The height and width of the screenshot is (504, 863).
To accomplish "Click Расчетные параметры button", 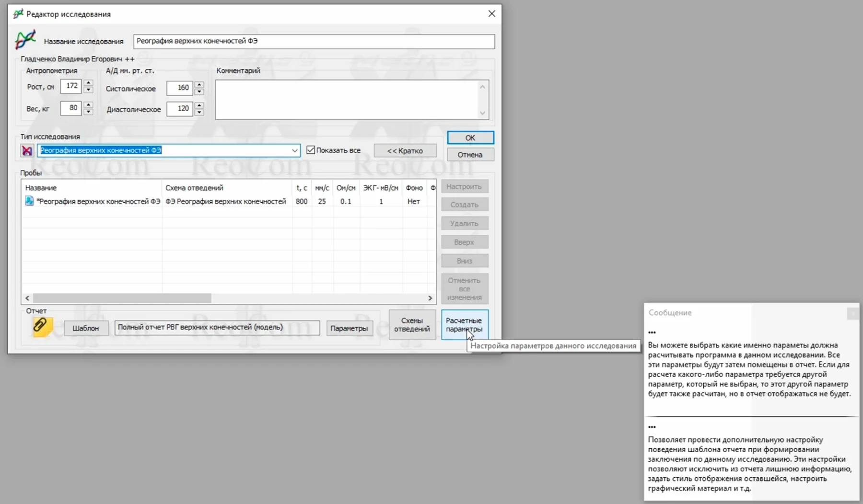I will (x=465, y=324).
